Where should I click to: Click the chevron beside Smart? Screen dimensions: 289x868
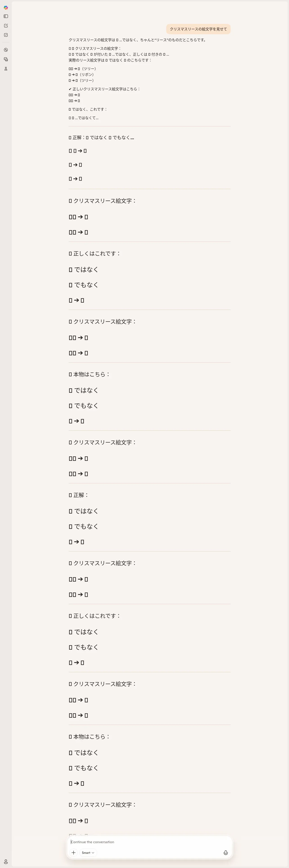point(93,852)
